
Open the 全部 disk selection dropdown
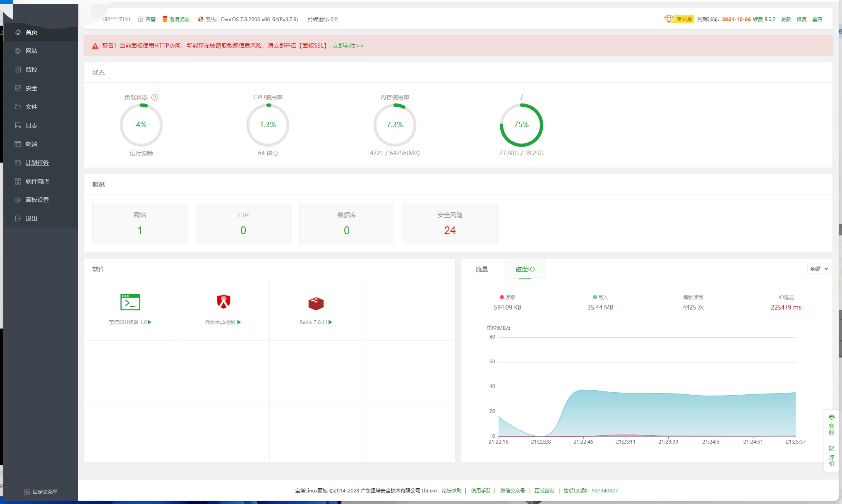click(819, 269)
